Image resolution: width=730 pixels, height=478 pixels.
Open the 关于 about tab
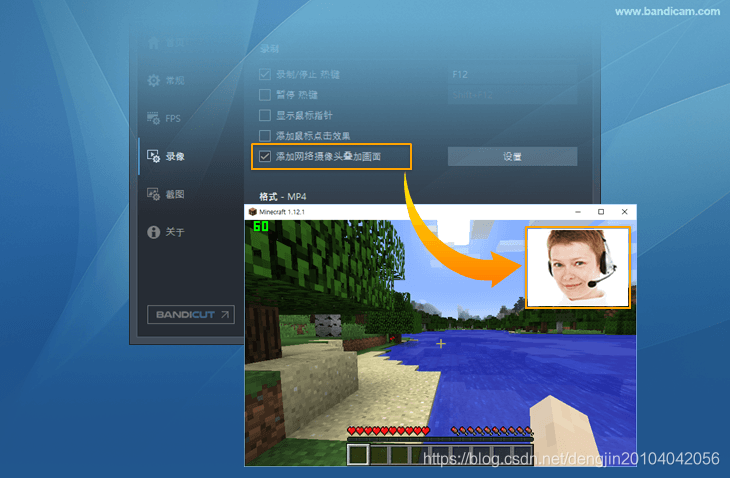tap(166, 232)
